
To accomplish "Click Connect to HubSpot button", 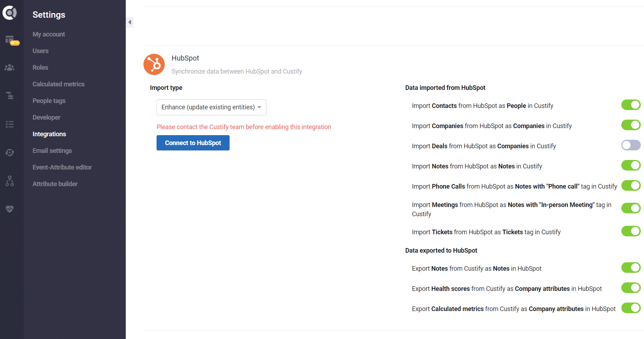I will coord(193,143).
